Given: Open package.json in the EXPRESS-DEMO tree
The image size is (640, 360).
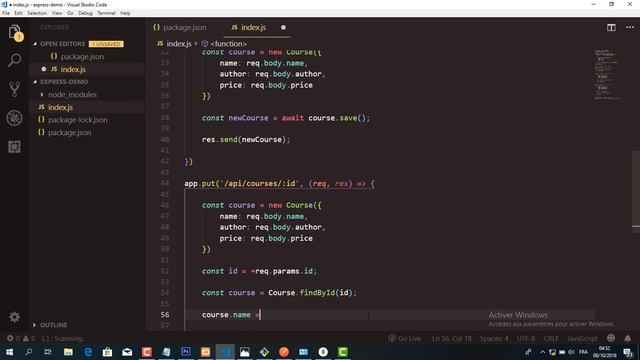Looking at the screenshot, I should pyautogui.click(x=69, y=132).
